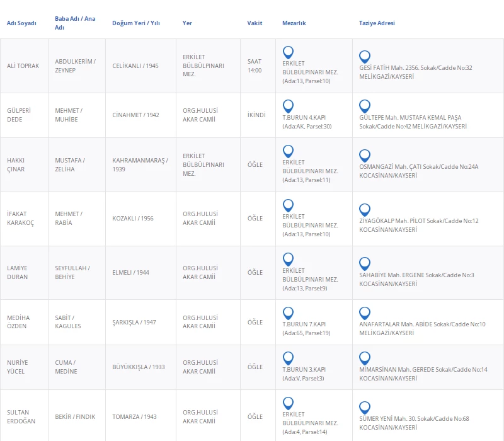
Task: Select the Sultan Erdoğan name cell
Action: pos(21,416)
